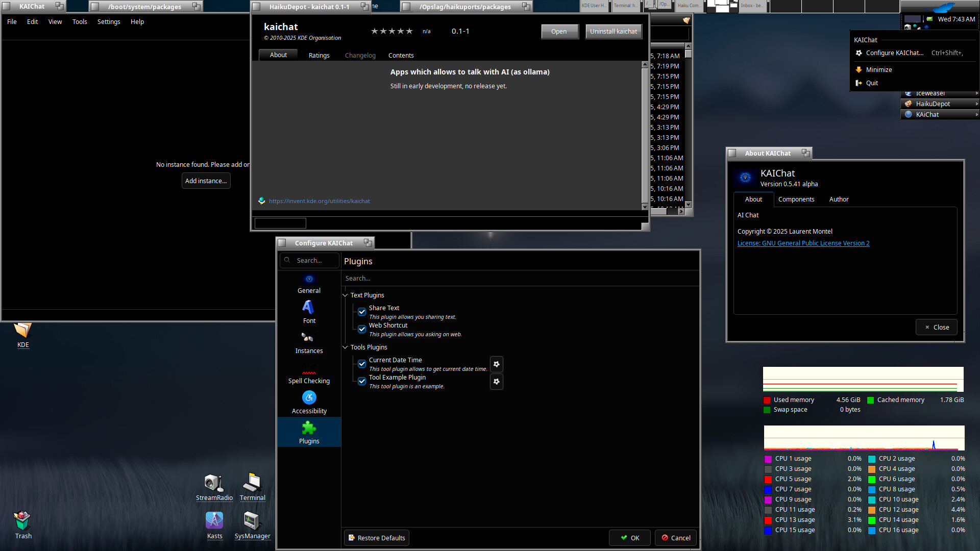Disable the Share Text plugin checkbox
Screen dimensions: 980x551
362,312
